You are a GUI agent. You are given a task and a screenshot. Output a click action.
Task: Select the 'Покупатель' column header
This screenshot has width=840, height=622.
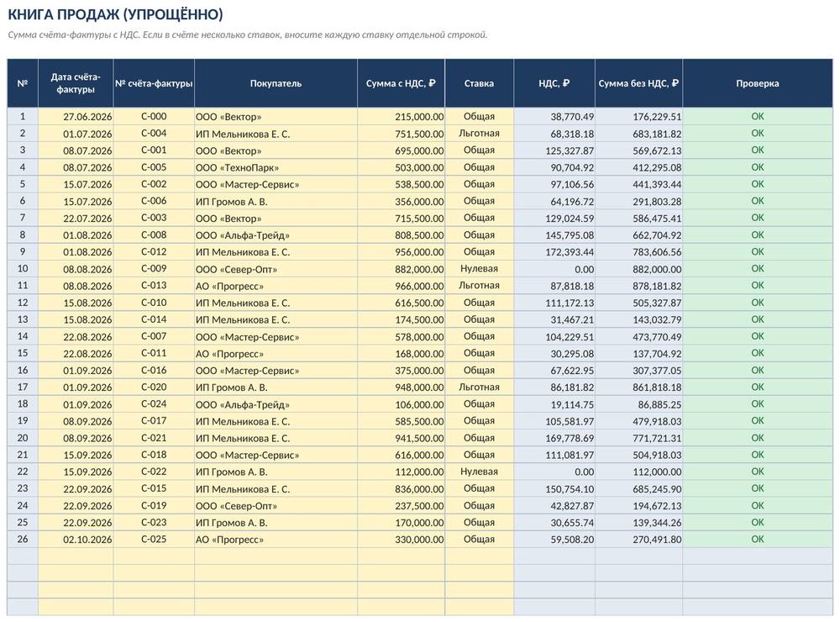(x=276, y=83)
